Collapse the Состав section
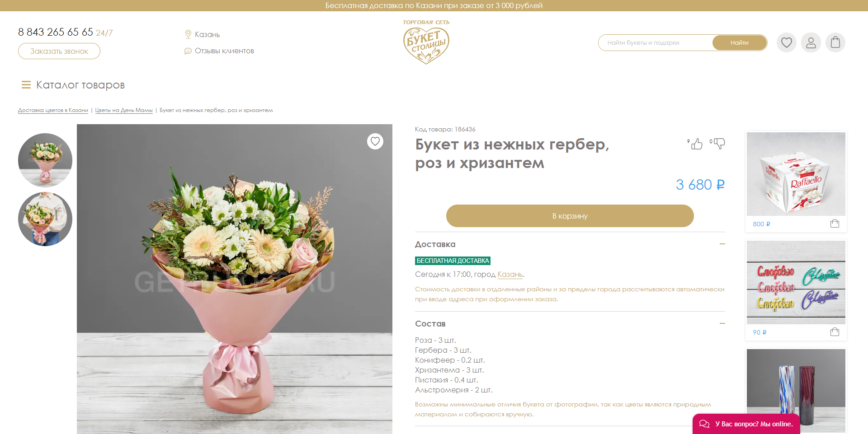The width and height of the screenshot is (868, 434). pyautogui.click(x=722, y=323)
